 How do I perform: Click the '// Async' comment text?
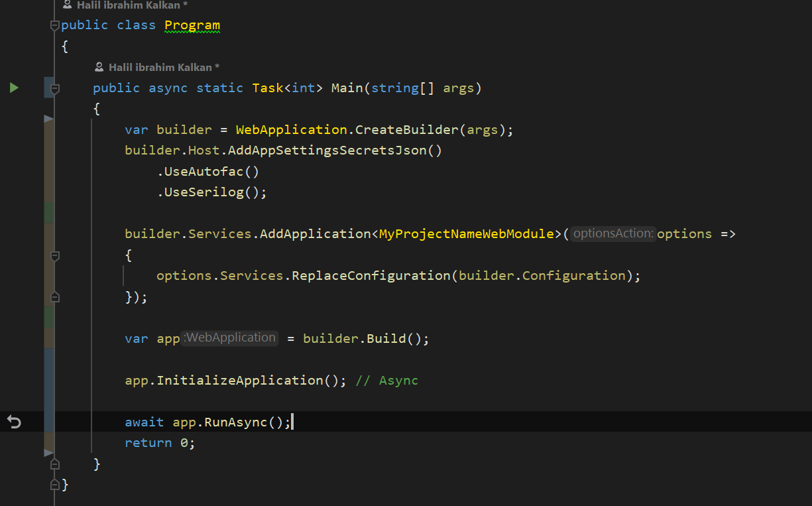point(386,379)
